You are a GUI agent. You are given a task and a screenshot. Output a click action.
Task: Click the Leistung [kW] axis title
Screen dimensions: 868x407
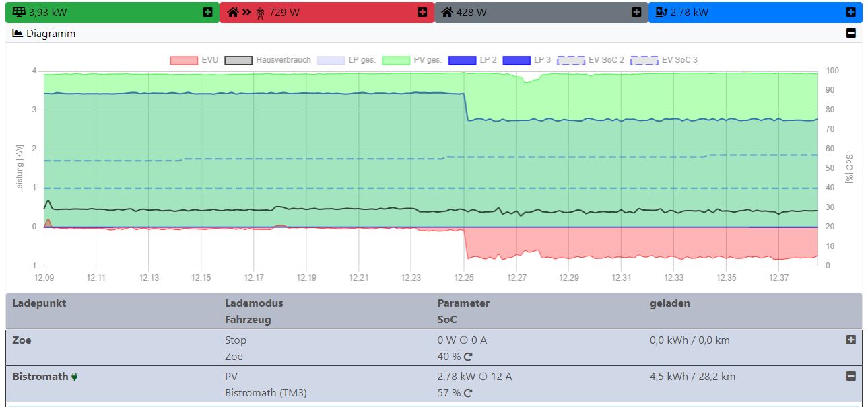[x=20, y=168]
